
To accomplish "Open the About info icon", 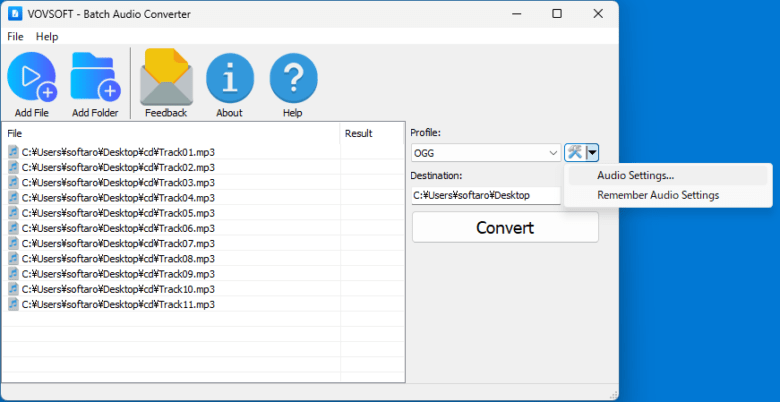I will [x=229, y=78].
